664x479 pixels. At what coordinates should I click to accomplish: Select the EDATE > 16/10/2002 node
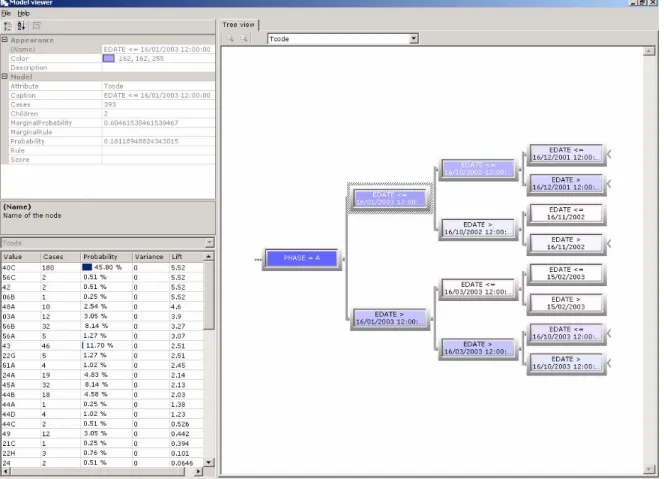pyautogui.click(x=478, y=228)
